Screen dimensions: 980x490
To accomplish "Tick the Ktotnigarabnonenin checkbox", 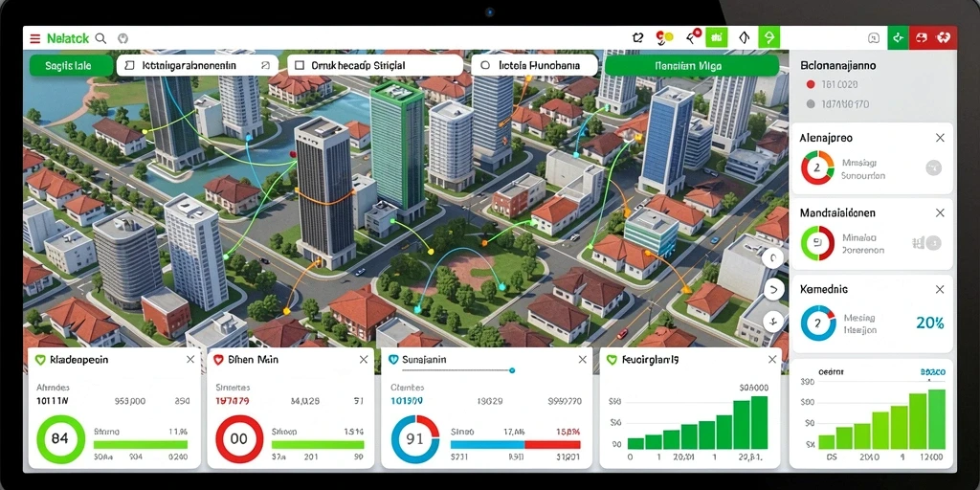I will click(130, 65).
